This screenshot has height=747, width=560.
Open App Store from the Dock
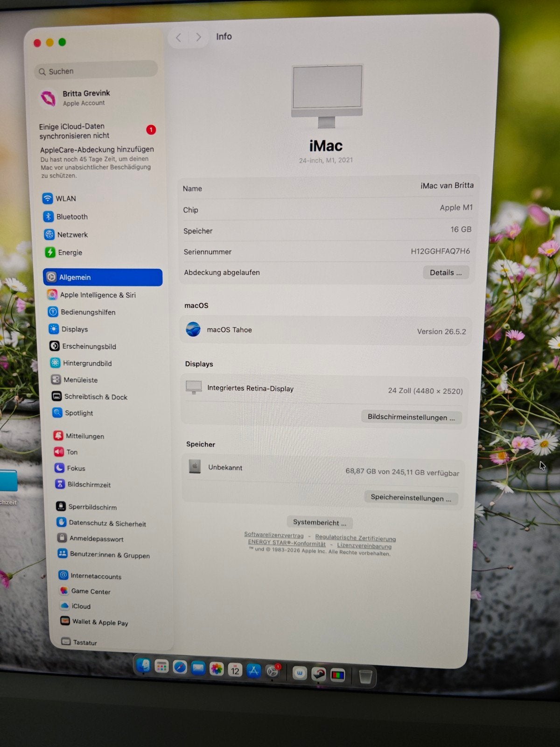(253, 670)
